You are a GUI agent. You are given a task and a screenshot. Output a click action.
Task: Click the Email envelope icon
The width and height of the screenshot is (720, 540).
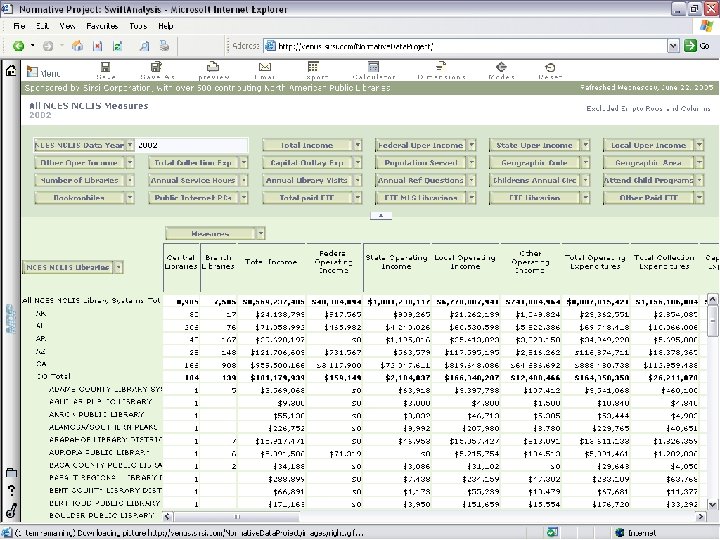pyautogui.click(x=265, y=68)
